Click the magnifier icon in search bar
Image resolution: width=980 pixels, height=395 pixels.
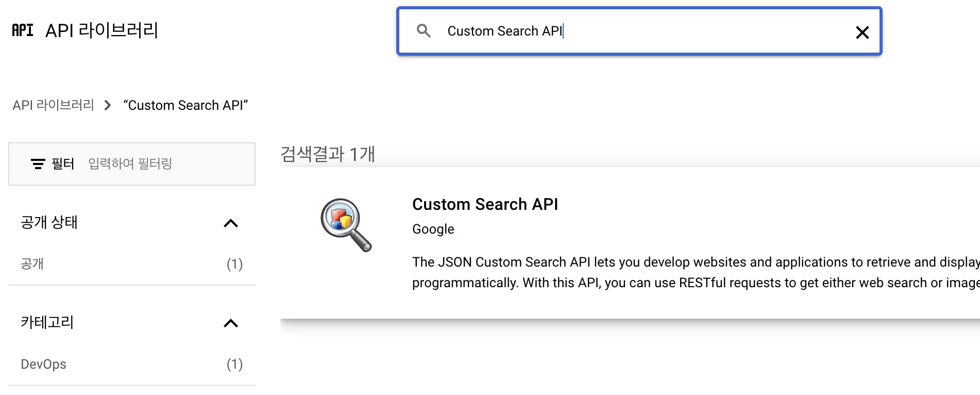coord(424,31)
